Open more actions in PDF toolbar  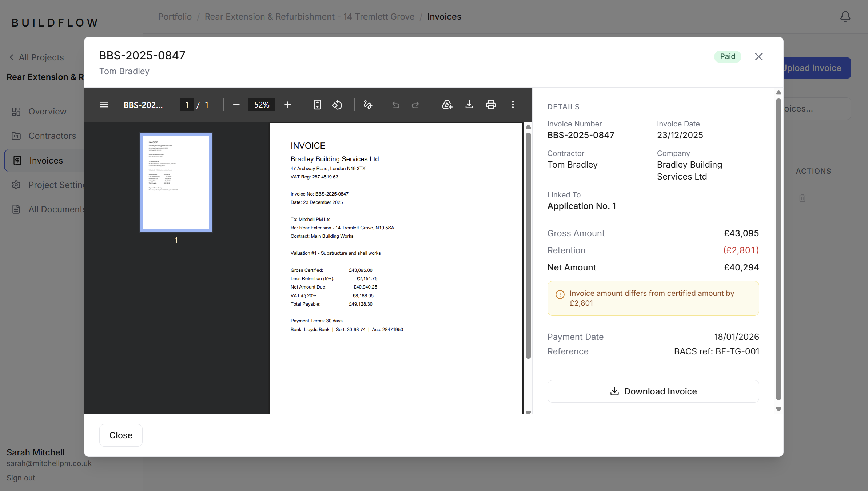[x=513, y=105]
